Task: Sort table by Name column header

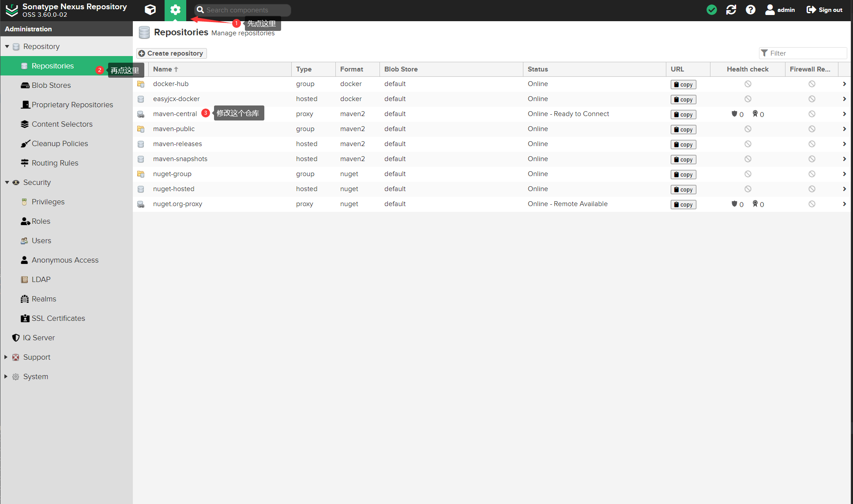Action: 220,69
